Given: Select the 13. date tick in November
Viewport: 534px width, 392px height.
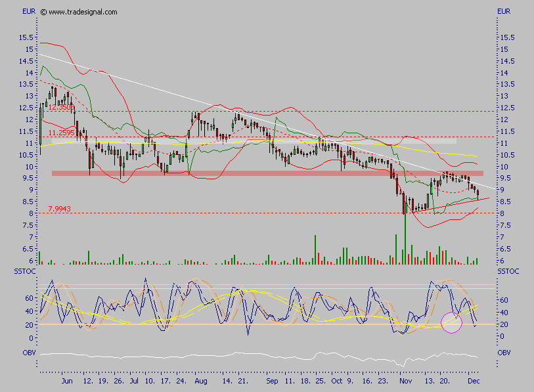Looking at the screenshot, I should tap(430, 381).
